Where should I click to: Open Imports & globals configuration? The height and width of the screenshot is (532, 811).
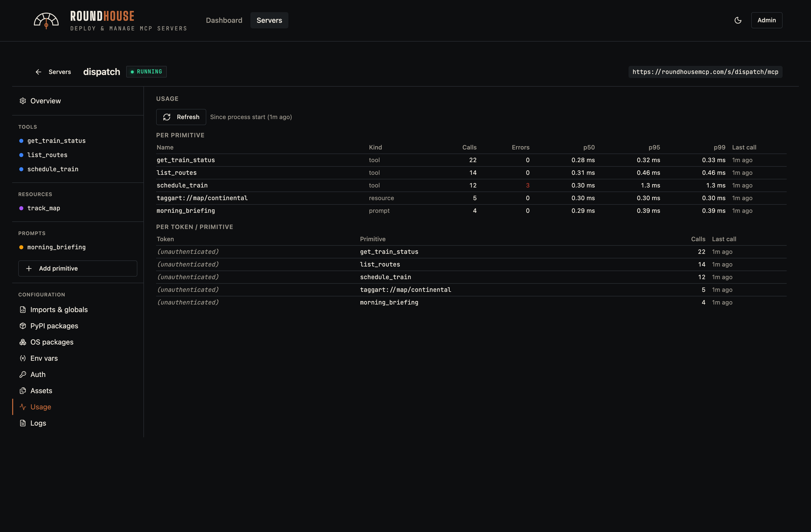pos(59,310)
